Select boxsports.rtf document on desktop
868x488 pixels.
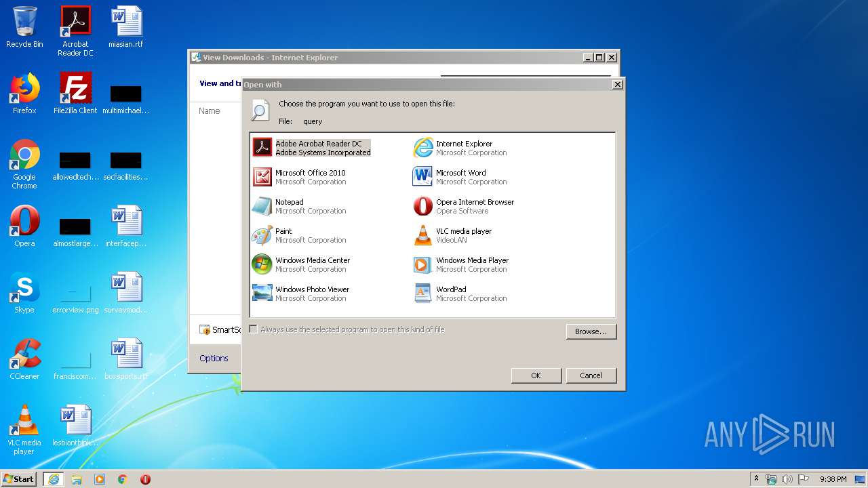(x=126, y=359)
